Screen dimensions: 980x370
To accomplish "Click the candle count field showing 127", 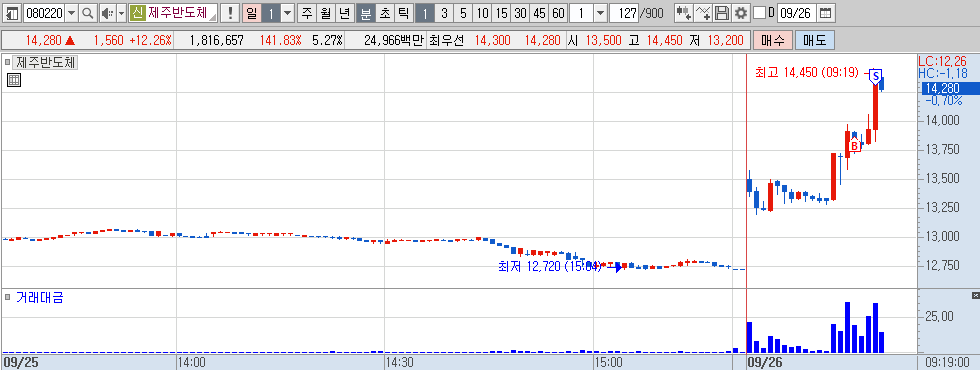I will click(x=625, y=12).
